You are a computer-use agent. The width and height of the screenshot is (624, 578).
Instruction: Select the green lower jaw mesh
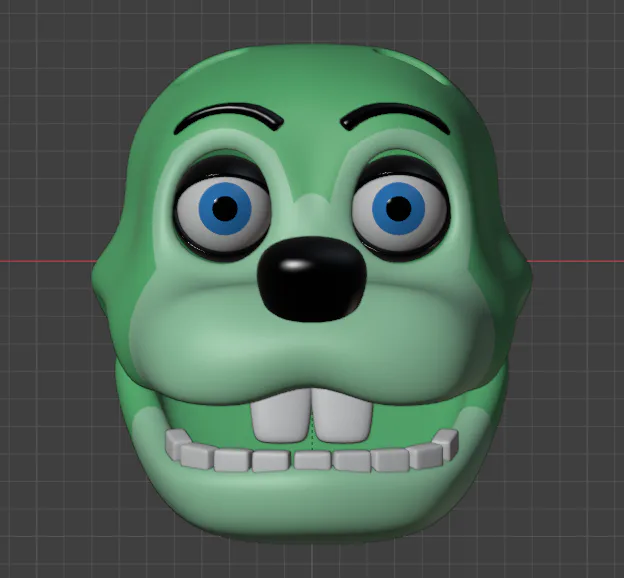(312, 502)
